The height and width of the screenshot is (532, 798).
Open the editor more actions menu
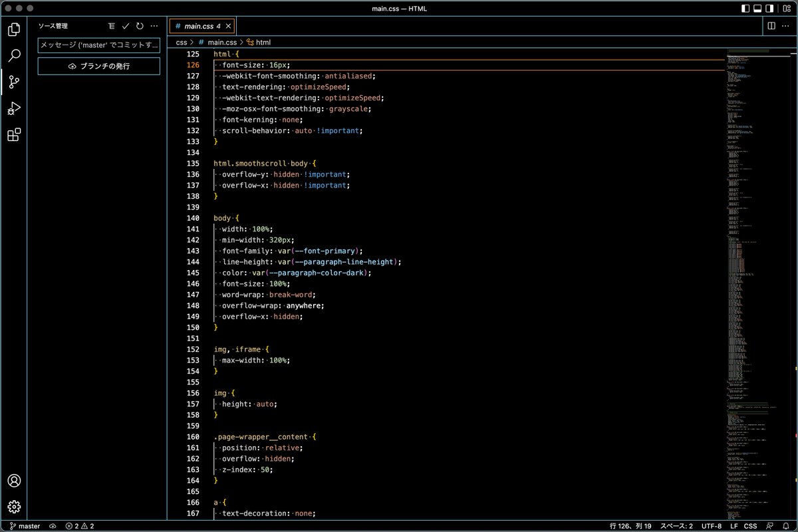click(x=786, y=26)
